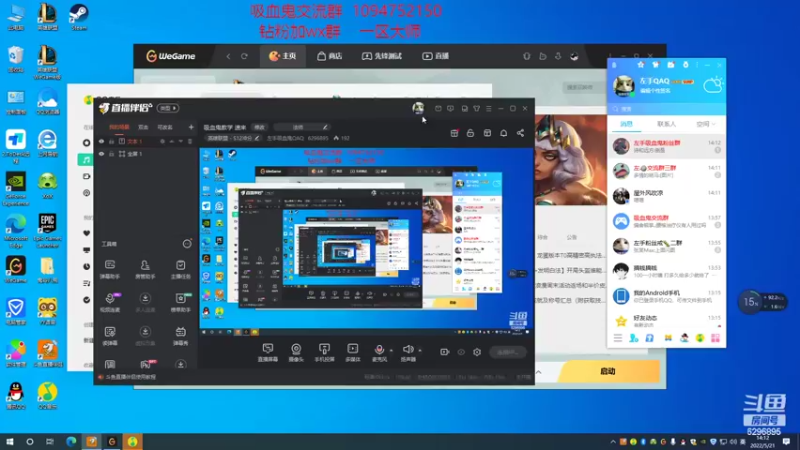Open the 房管助手 tool
800x450 pixels.
coord(145,269)
